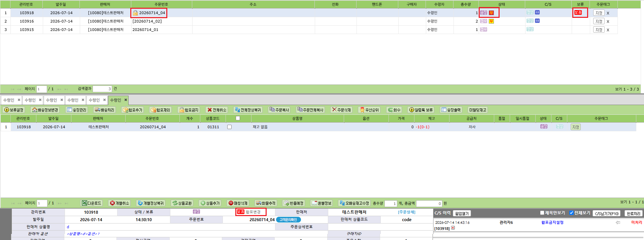This screenshot has height=240, width=644.
Task: Click 지정 tag button for order 103916 row
Action: (599, 21)
